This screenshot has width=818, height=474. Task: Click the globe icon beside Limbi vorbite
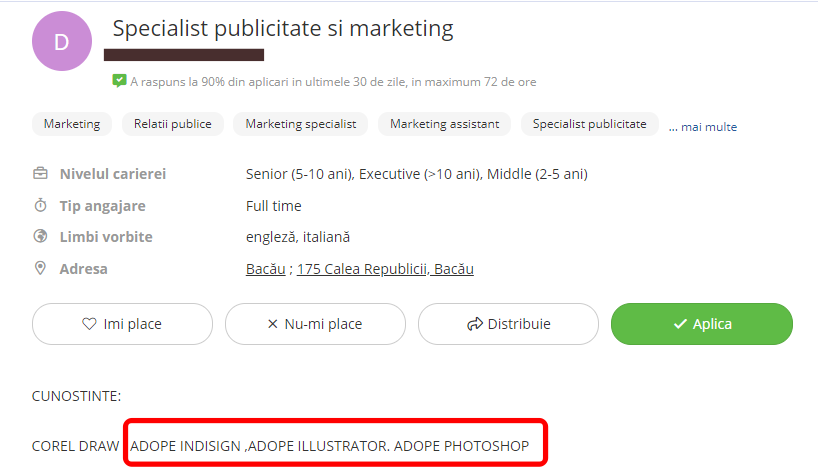41,237
